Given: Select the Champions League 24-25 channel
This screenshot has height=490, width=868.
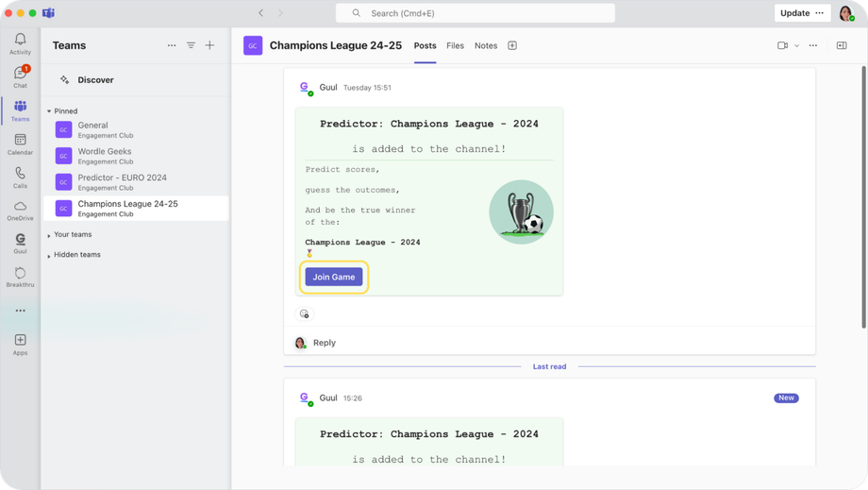Looking at the screenshot, I should [136, 209].
